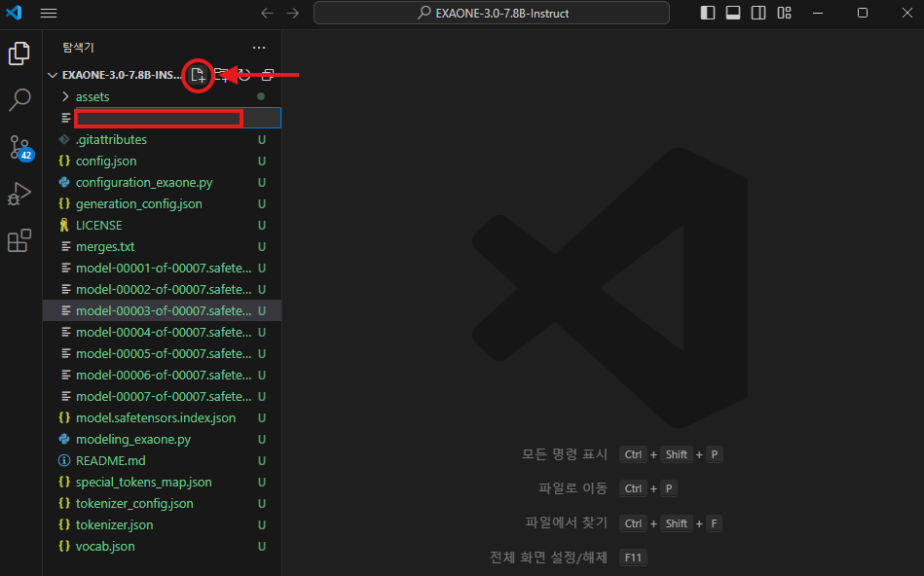
Task: Open the Search view in activity bar
Action: pyautogui.click(x=19, y=100)
